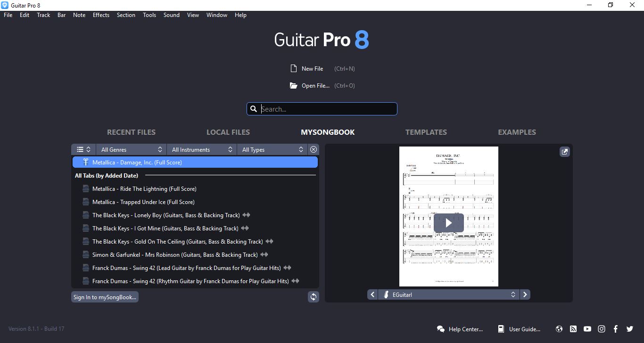Open the Track menu
The width and height of the screenshot is (644, 343).
coord(43,15)
